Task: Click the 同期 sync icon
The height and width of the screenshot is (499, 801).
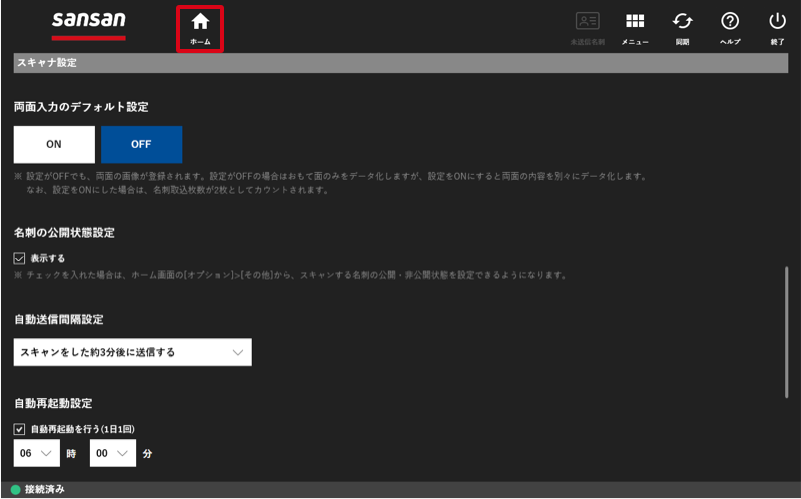Action: 682,21
